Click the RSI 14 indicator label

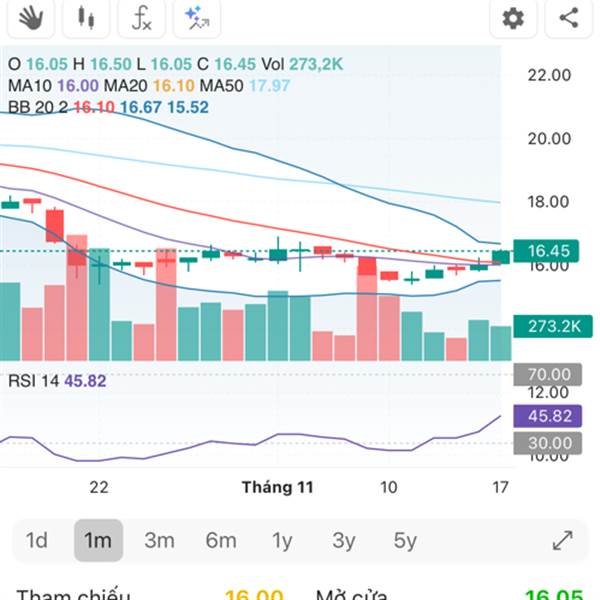tap(34, 380)
